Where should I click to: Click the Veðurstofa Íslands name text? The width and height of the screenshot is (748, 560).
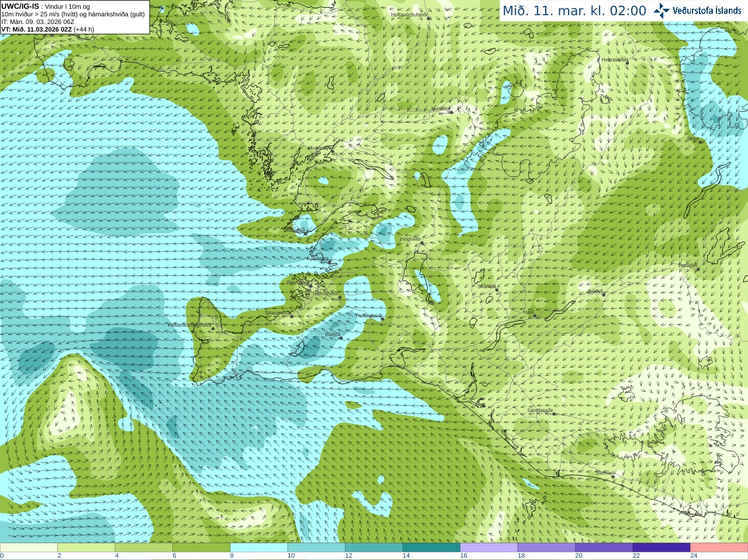click(x=707, y=11)
